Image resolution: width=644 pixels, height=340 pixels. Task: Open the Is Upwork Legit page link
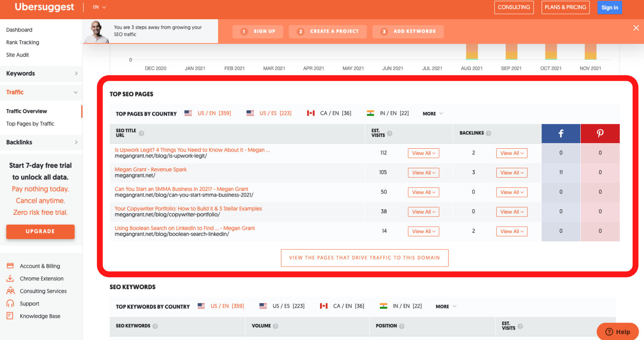(x=192, y=150)
